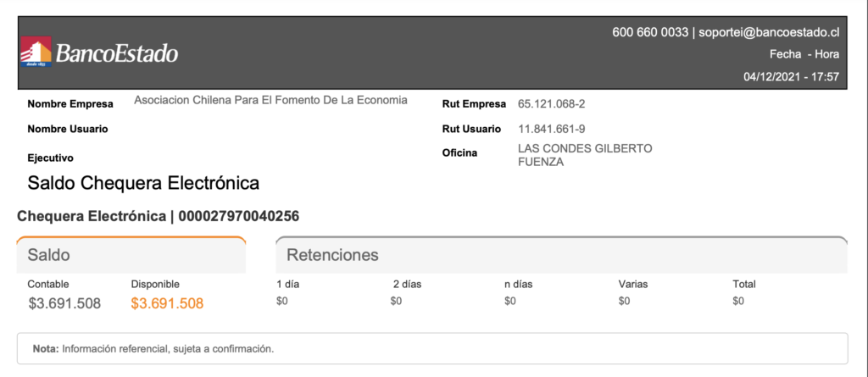Viewport: 868px width, 377px height.
Task: Select the Saldo panel header
Action: point(131,255)
